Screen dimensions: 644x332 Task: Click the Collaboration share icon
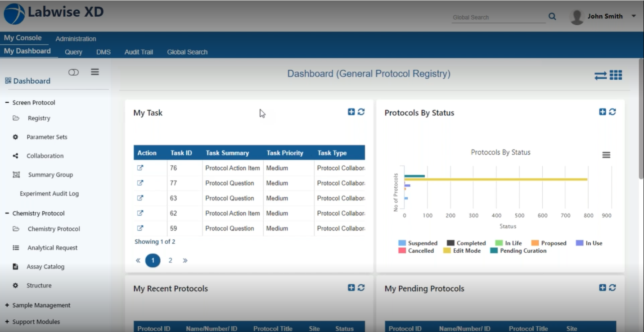point(15,156)
